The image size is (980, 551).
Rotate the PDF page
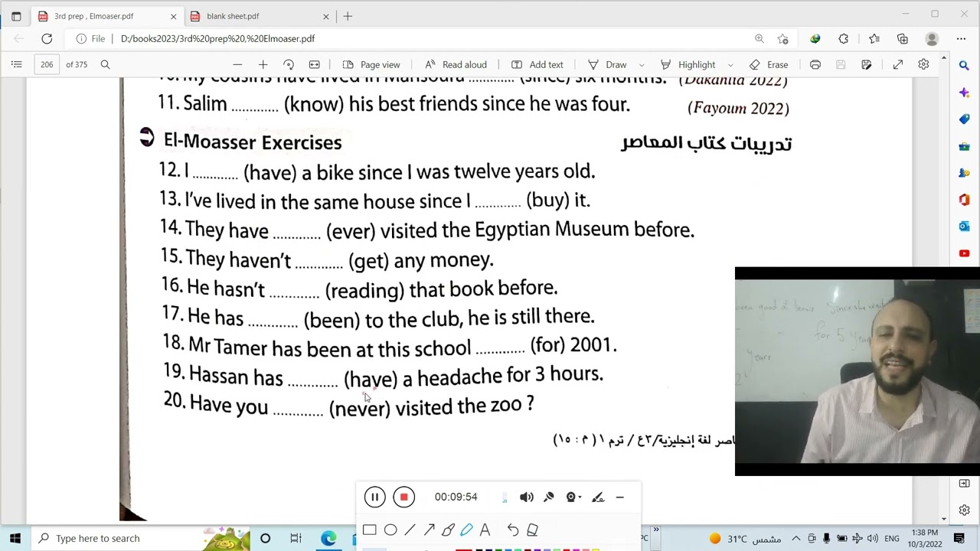tap(289, 65)
